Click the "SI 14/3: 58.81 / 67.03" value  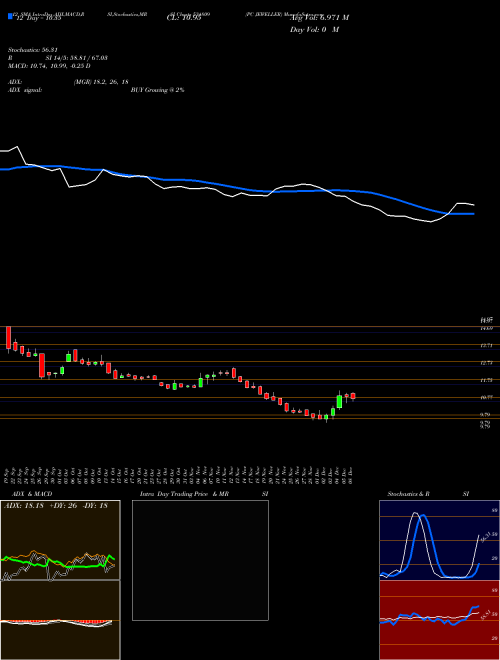coord(77,58)
